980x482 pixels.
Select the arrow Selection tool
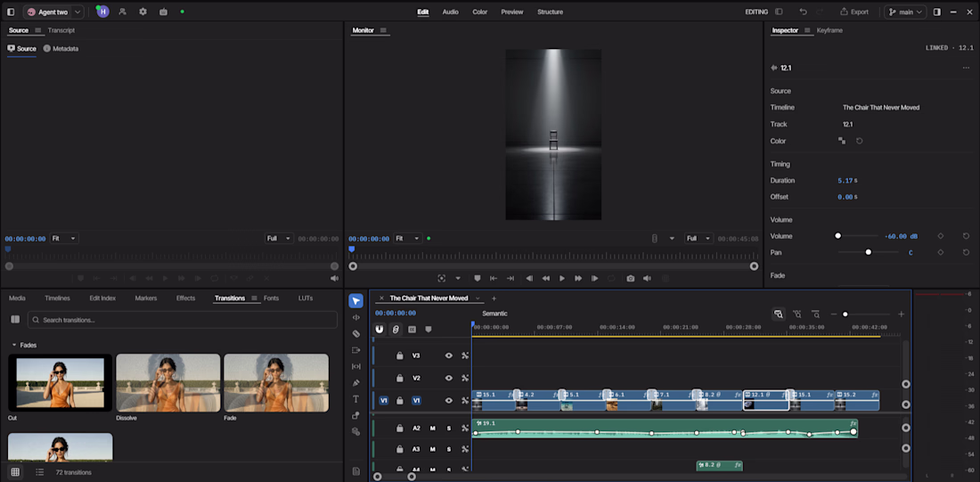click(355, 301)
